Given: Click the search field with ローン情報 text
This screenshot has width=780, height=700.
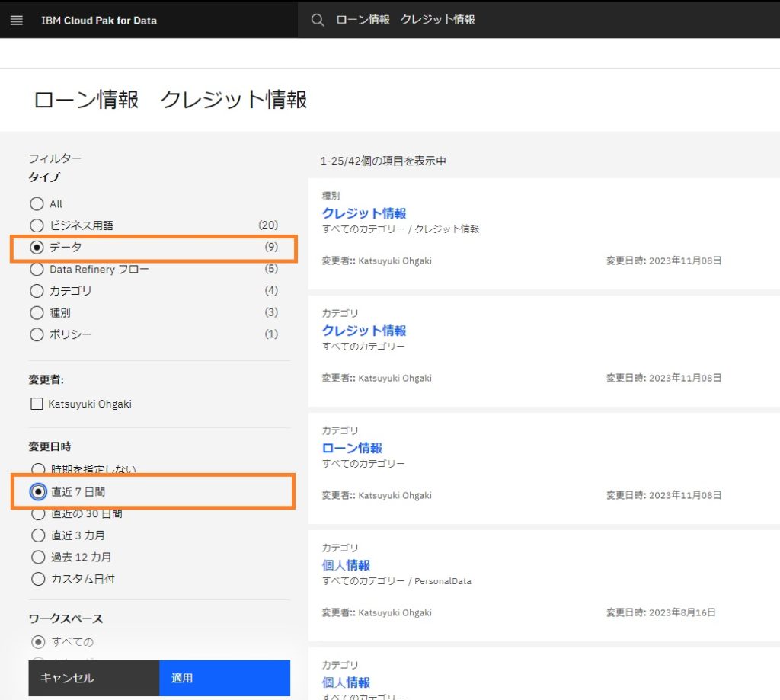Looking at the screenshot, I should tap(539, 19).
